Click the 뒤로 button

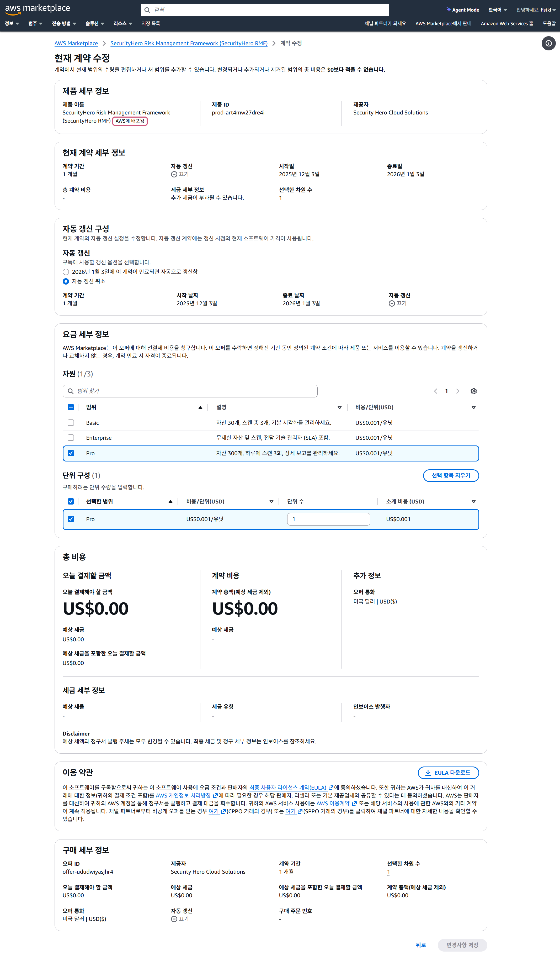[x=421, y=945]
